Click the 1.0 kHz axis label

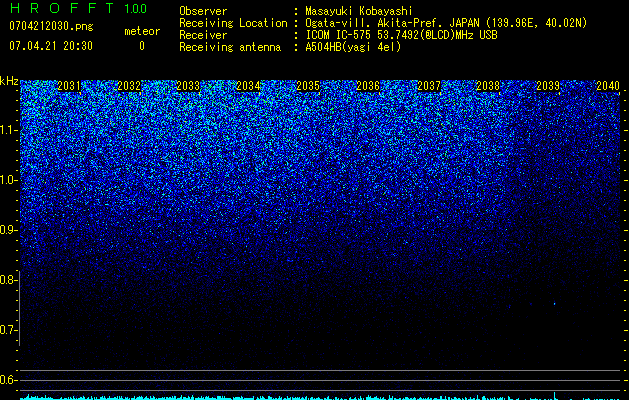(9, 180)
